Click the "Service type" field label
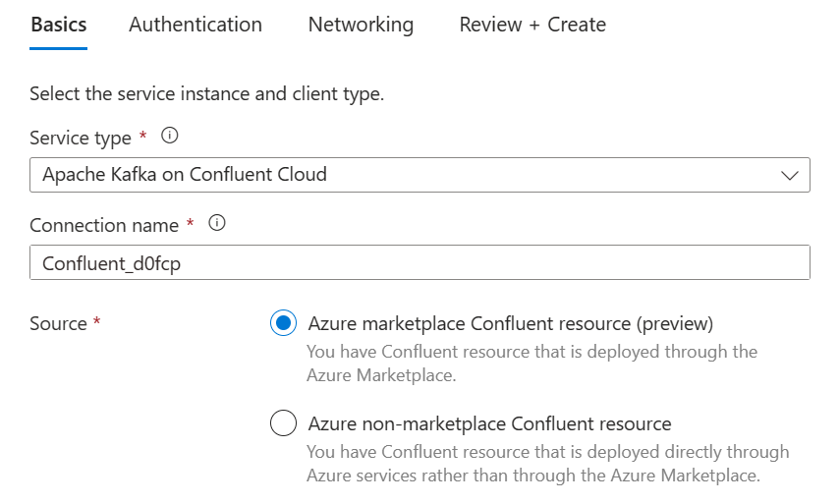 click(81, 138)
